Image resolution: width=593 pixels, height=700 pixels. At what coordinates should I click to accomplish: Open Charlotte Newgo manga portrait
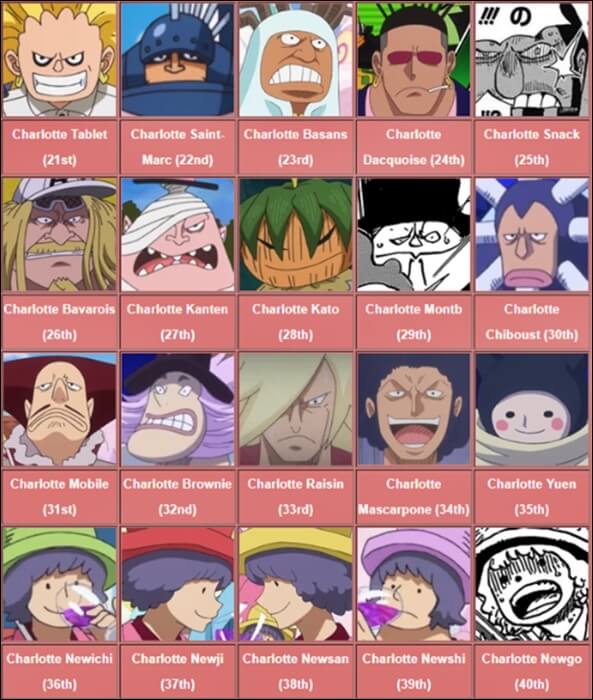click(532, 584)
